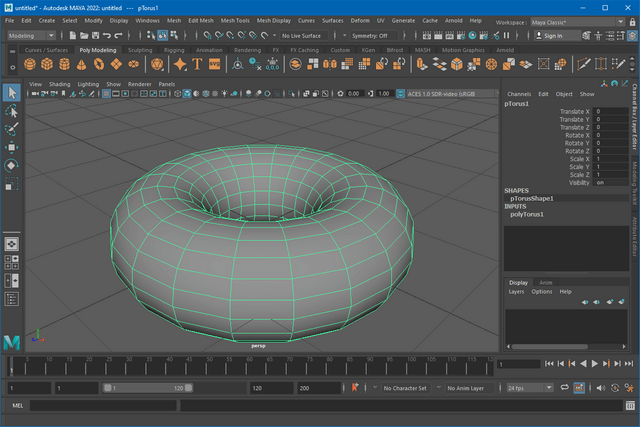Viewport: 640px width, 427px height.
Task: Open the Modeling menu set dropdown
Action: click(x=33, y=36)
